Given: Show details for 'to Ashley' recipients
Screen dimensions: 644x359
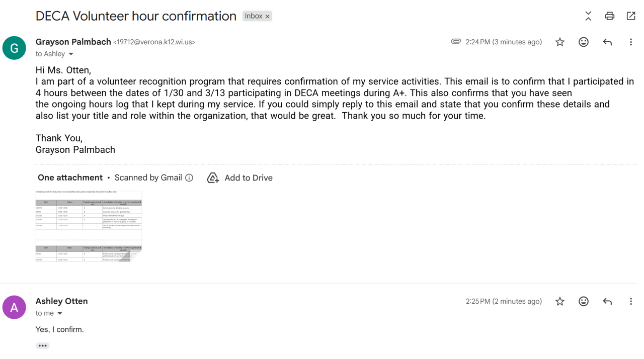Looking at the screenshot, I should pos(71,54).
